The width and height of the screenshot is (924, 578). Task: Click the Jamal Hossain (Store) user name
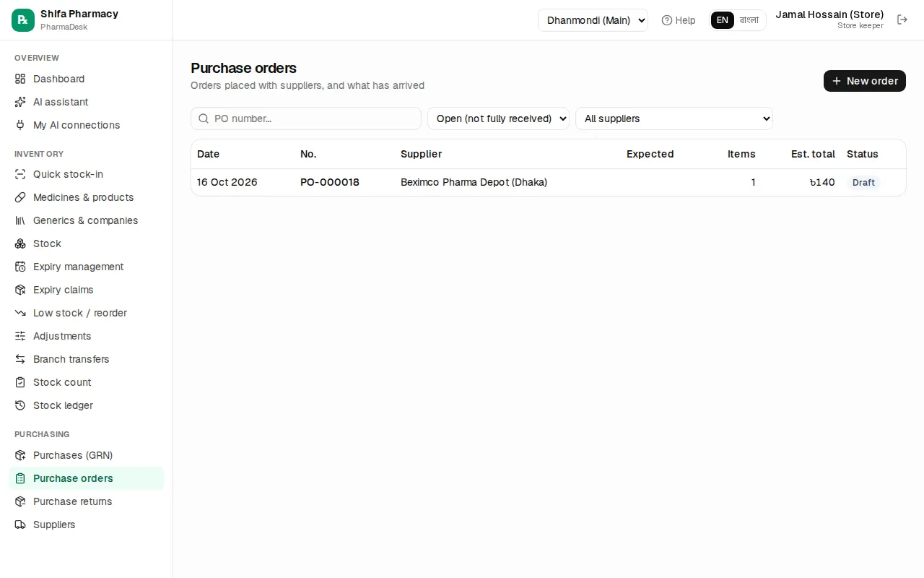point(829,14)
